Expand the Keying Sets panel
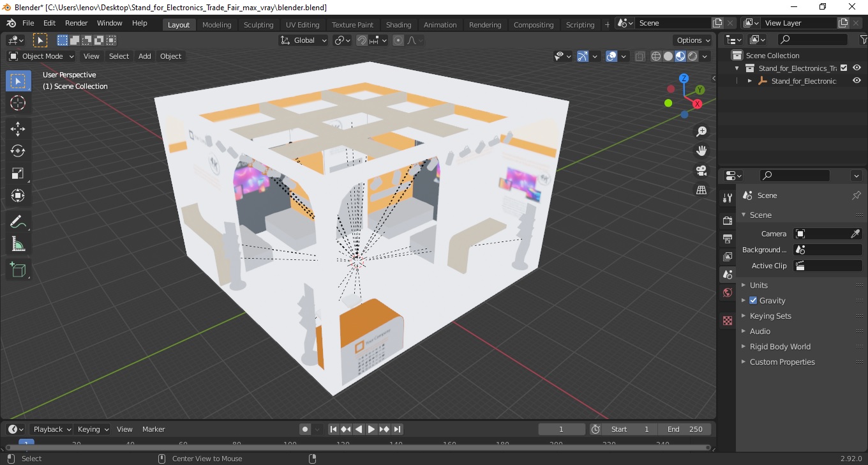The image size is (868, 465). [x=770, y=316]
